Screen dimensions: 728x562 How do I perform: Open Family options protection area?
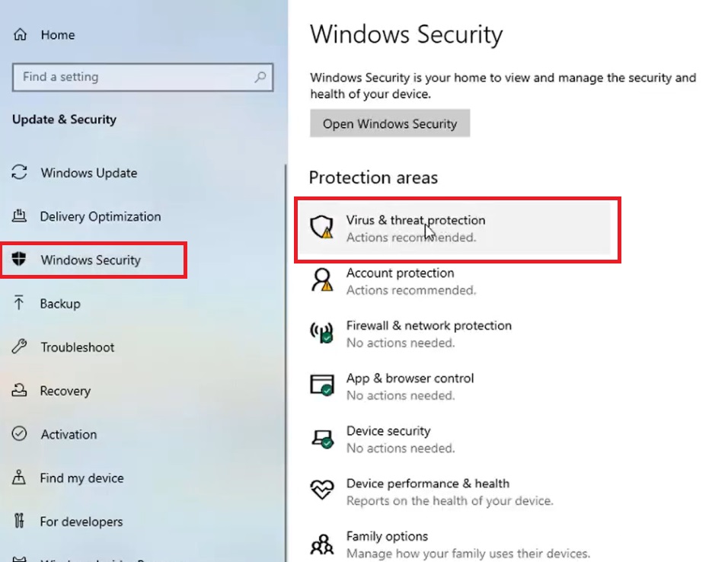click(x=387, y=536)
